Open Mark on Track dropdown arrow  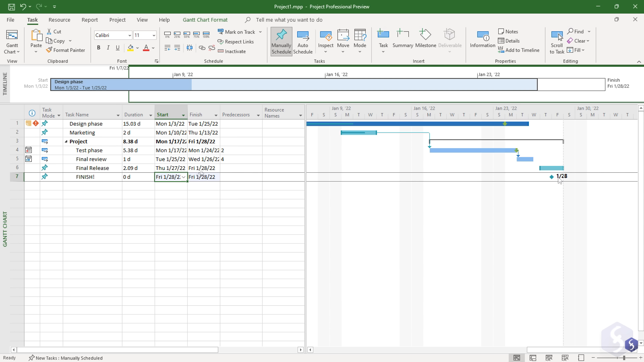[260, 32]
